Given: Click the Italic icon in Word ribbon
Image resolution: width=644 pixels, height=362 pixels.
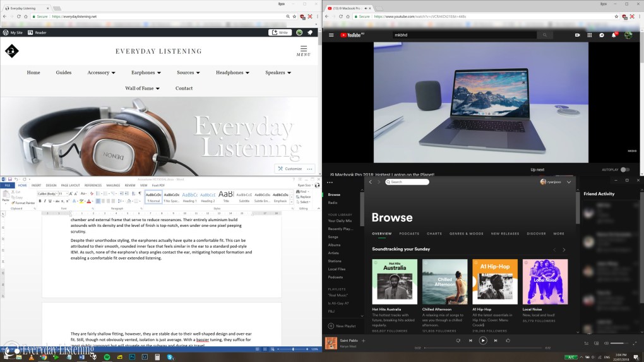Looking at the screenshot, I should pyautogui.click(x=45, y=201).
